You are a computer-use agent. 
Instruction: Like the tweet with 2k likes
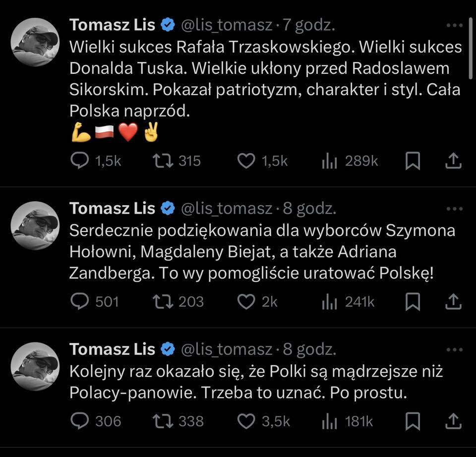246,302
